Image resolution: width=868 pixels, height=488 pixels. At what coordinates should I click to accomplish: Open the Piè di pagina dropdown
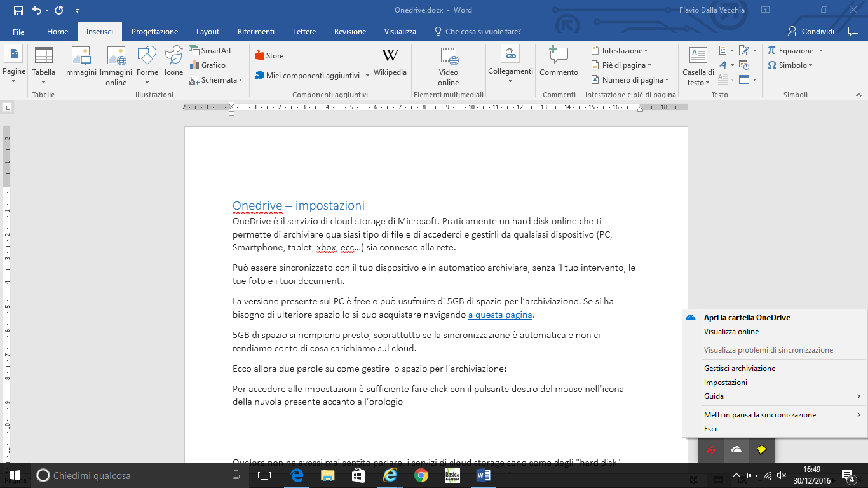pos(621,65)
